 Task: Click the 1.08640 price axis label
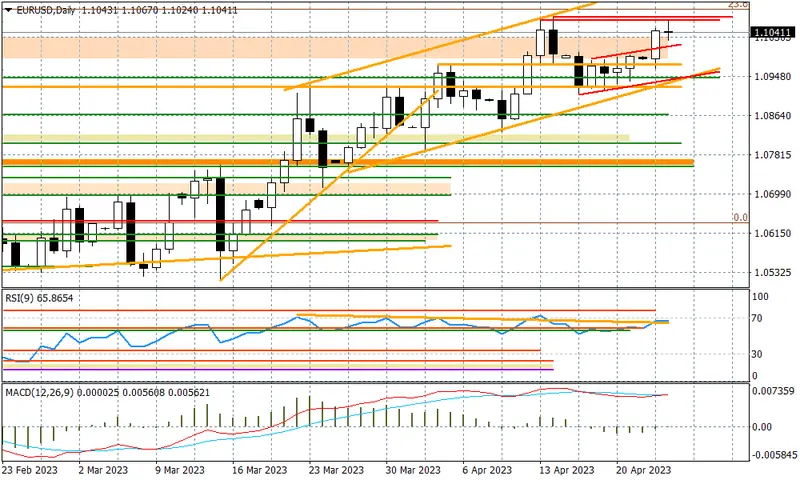772,116
